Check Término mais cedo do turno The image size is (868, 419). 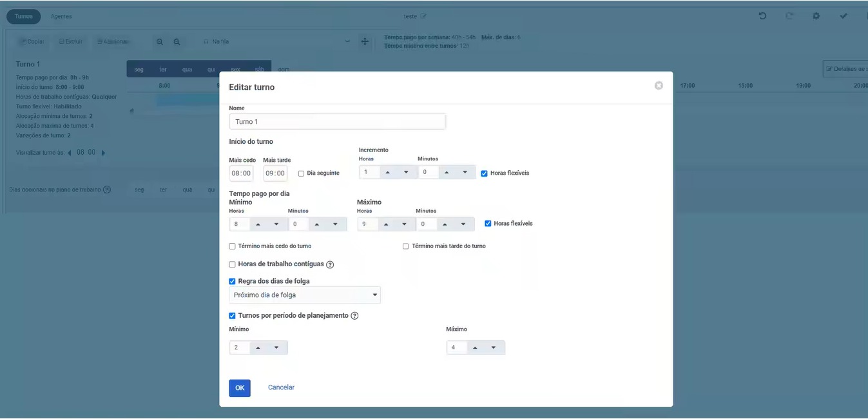point(233,246)
